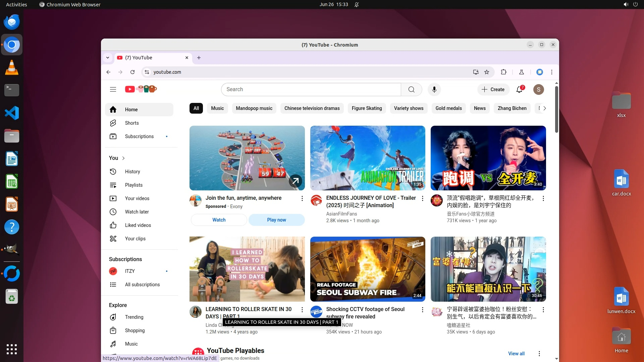
Task: Open Watch later in sidebar
Action: pos(137,212)
